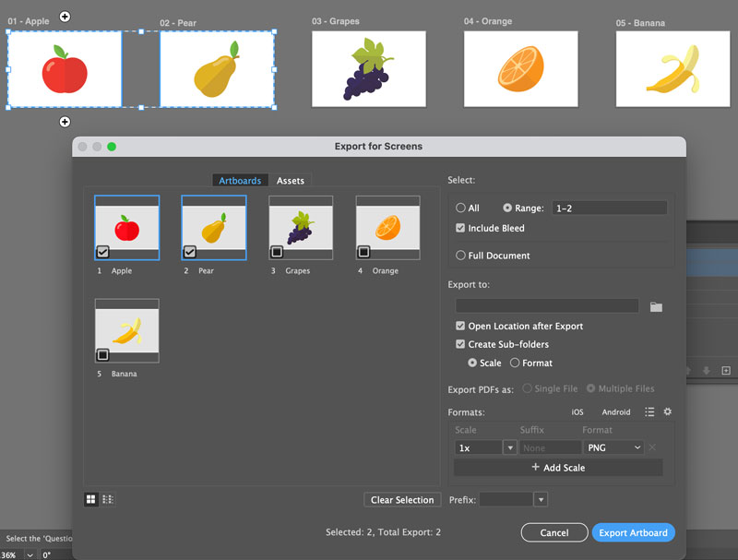Viewport: 738px width, 560px height.
Task: Check the Grapes artboard for export
Action: tap(277, 251)
